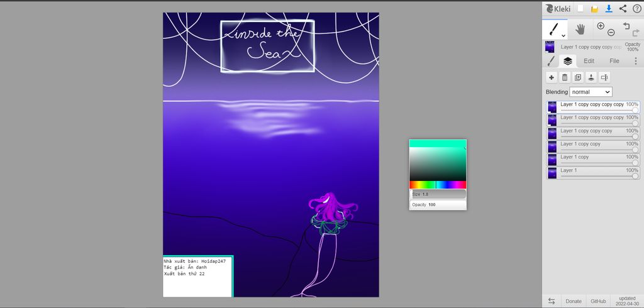Open an image using the yellow folder icon
This screenshot has height=308, width=644.
click(594, 9)
